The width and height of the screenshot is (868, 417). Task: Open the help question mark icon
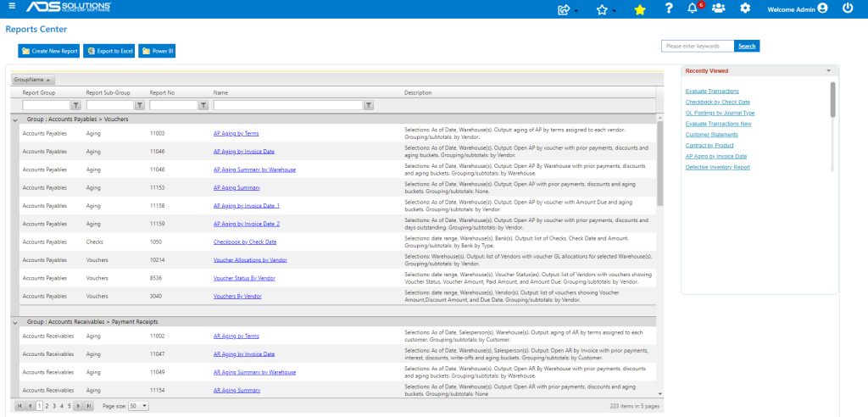[669, 8]
